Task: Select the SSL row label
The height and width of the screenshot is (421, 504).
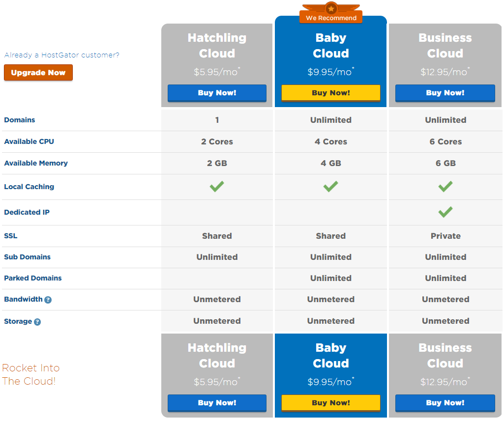Action: 11,236
